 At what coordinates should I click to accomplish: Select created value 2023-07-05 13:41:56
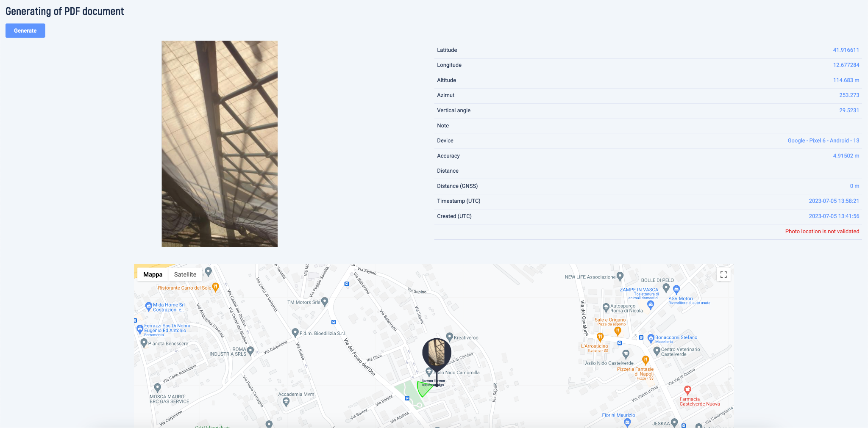pos(834,216)
